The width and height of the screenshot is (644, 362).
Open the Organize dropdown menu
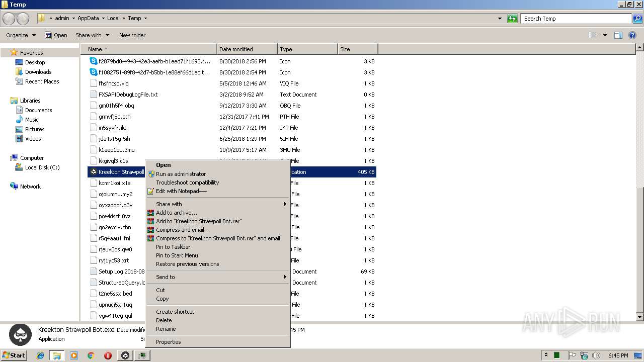click(21, 35)
